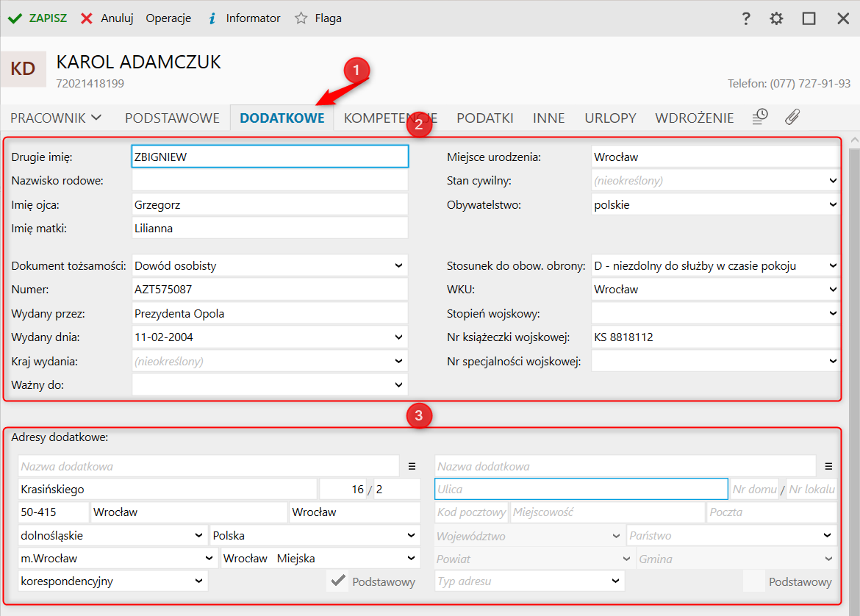Expand Stosunek do obow. obrony dropdown
The height and width of the screenshot is (616, 860).
833,265
